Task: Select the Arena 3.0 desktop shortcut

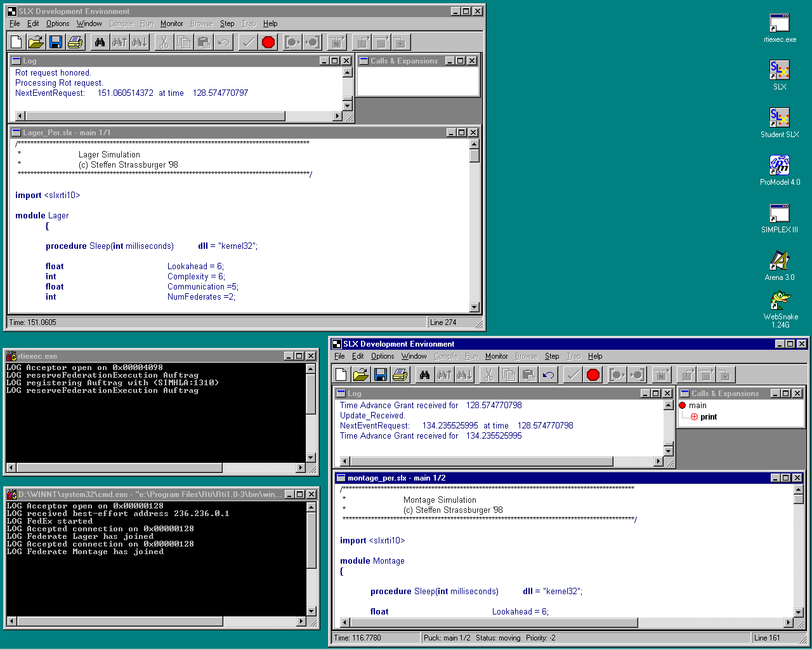Action: [x=780, y=261]
